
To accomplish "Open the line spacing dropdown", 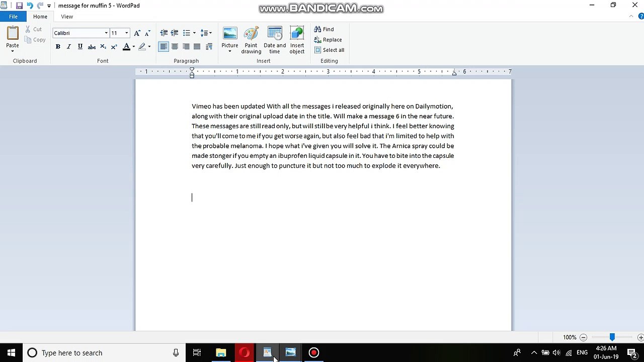I will coord(206,33).
